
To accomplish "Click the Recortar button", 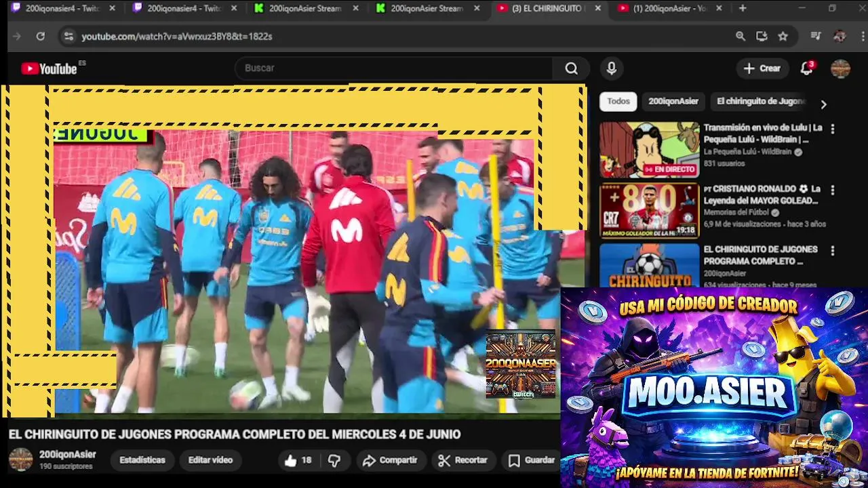I will (462, 460).
